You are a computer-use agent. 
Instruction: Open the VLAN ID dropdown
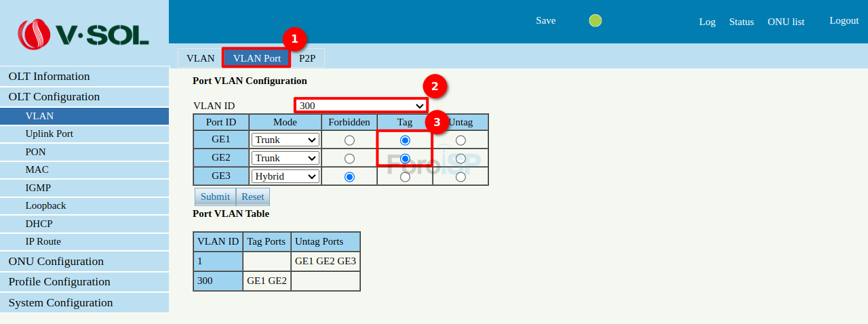point(361,106)
